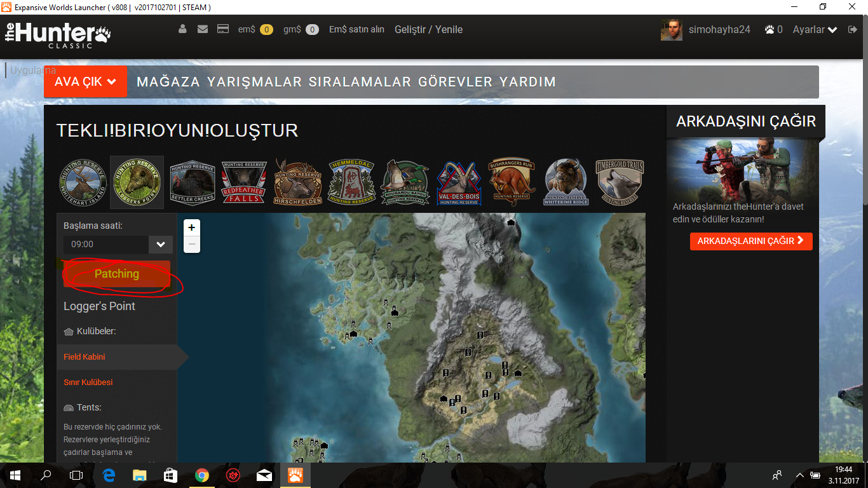
Task: Click the 09:00 start time field
Action: pos(106,245)
